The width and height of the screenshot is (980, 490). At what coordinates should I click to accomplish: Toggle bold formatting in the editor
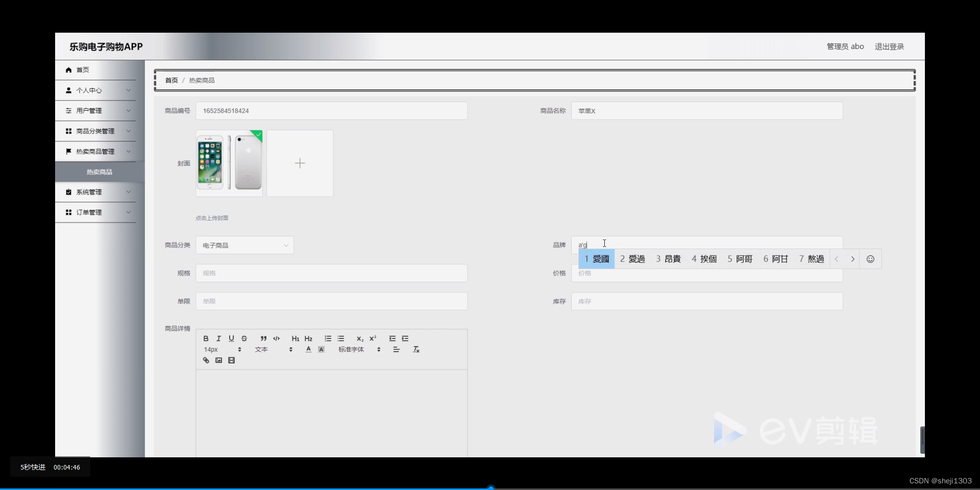(x=206, y=338)
